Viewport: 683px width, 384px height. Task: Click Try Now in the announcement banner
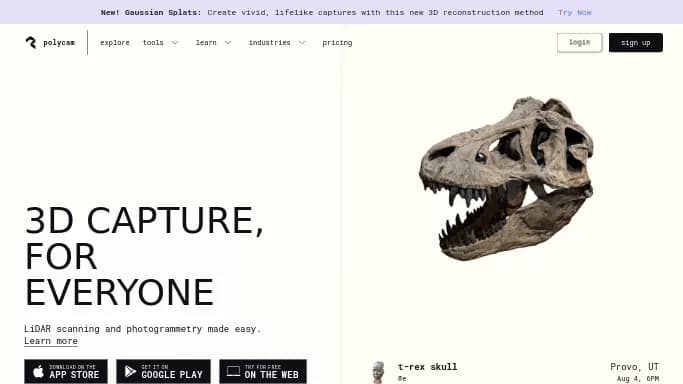pos(575,12)
